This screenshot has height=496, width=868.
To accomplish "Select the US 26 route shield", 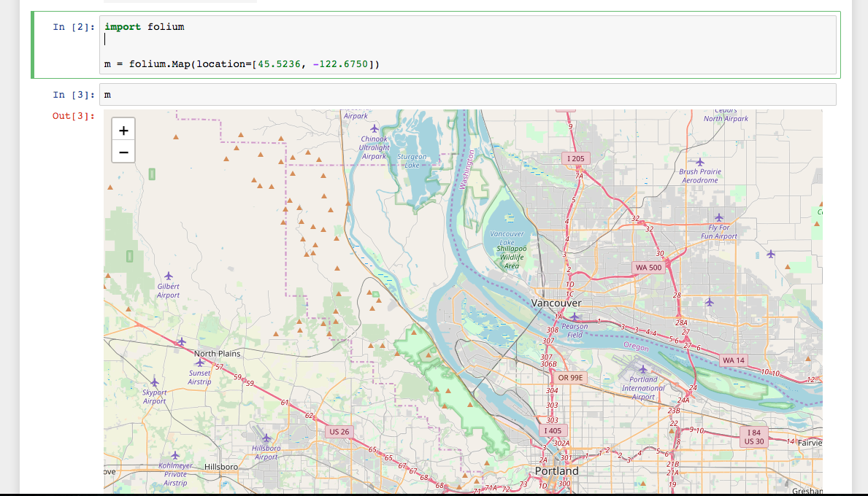I will [339, 432].
